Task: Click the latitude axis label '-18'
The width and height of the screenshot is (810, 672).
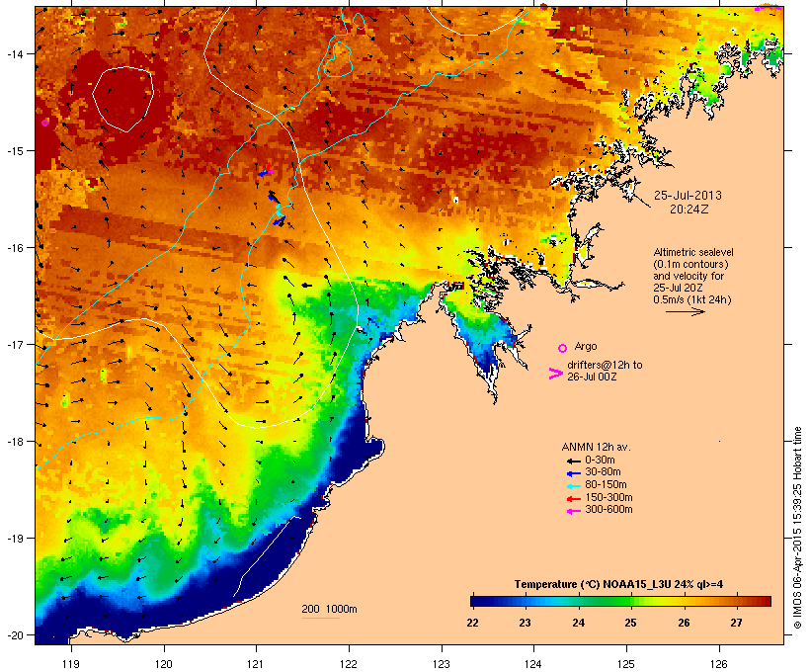Action: (x=15, y=442)
